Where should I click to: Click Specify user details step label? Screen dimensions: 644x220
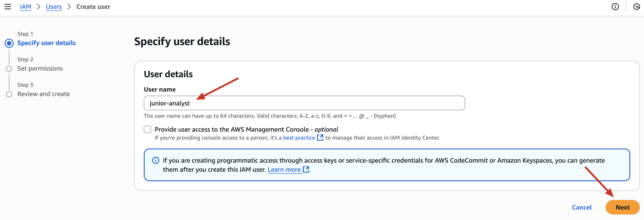47,43
